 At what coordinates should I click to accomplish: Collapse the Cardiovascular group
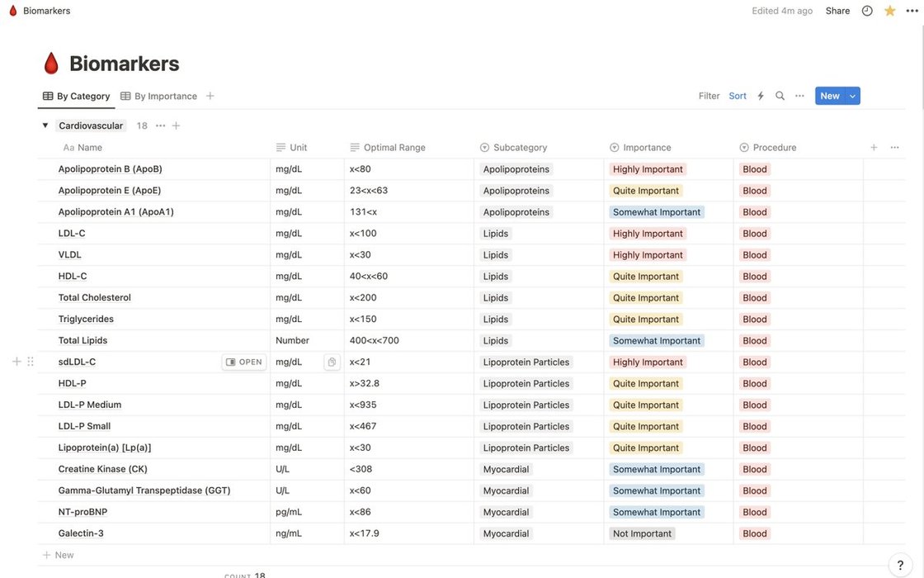pos(45,126)
